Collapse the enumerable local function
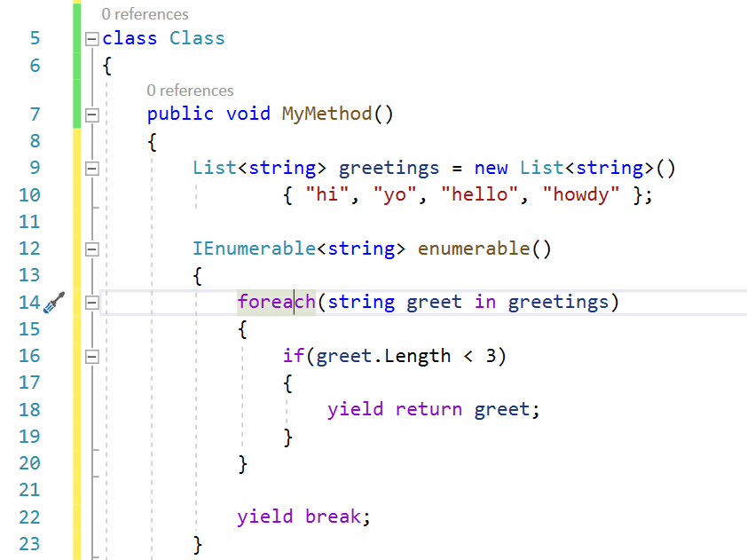The height and width of the screenshot is (560, 747). (91, 248)
